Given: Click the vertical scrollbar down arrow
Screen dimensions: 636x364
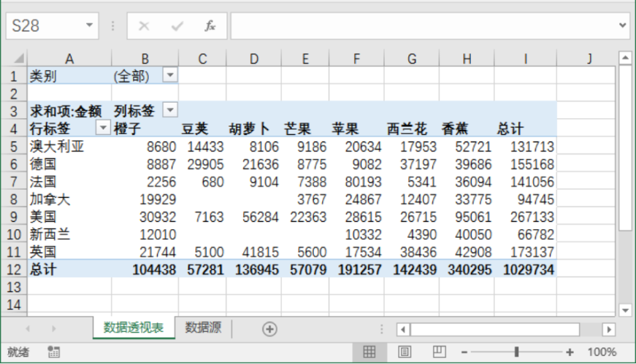Looking at the screenshot, I should [625, 311].
